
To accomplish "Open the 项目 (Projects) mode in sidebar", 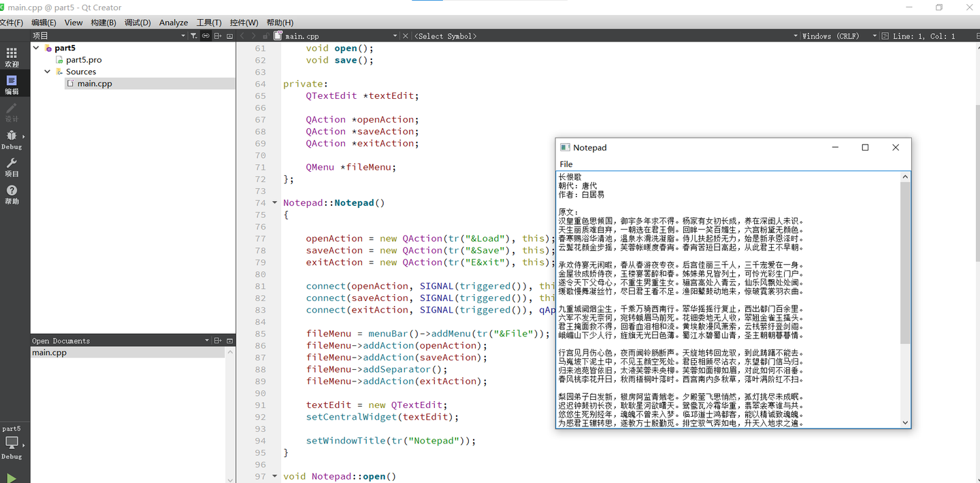I will point(12,167).
